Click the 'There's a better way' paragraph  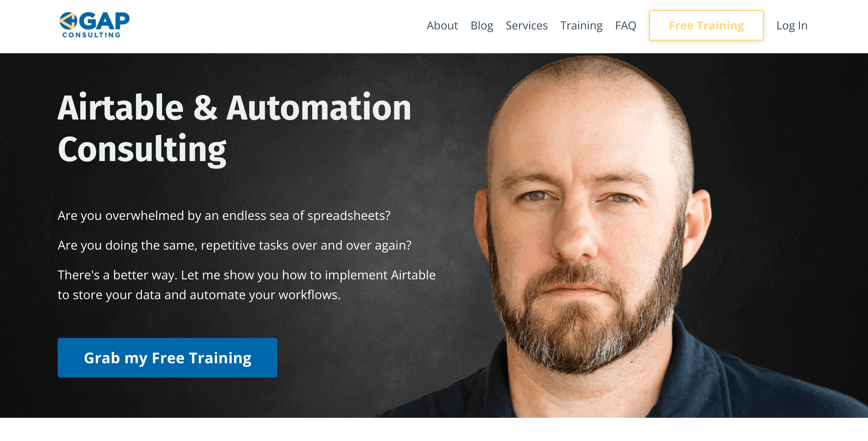coord(247,285)
